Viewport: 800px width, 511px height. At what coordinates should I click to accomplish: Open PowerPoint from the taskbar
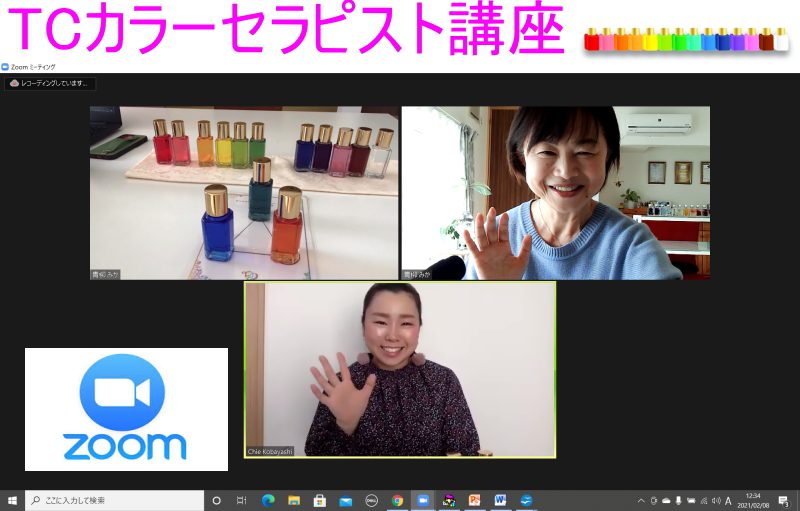tap(474, 500)
